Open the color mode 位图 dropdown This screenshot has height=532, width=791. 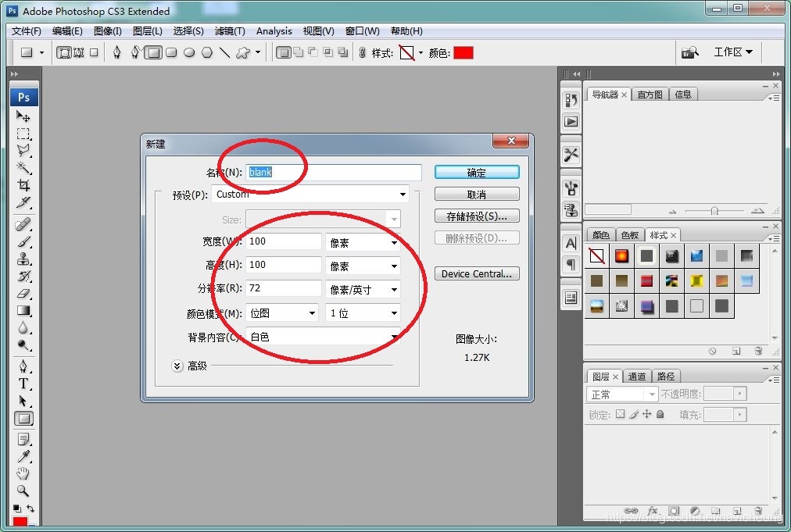click(282, 313)
